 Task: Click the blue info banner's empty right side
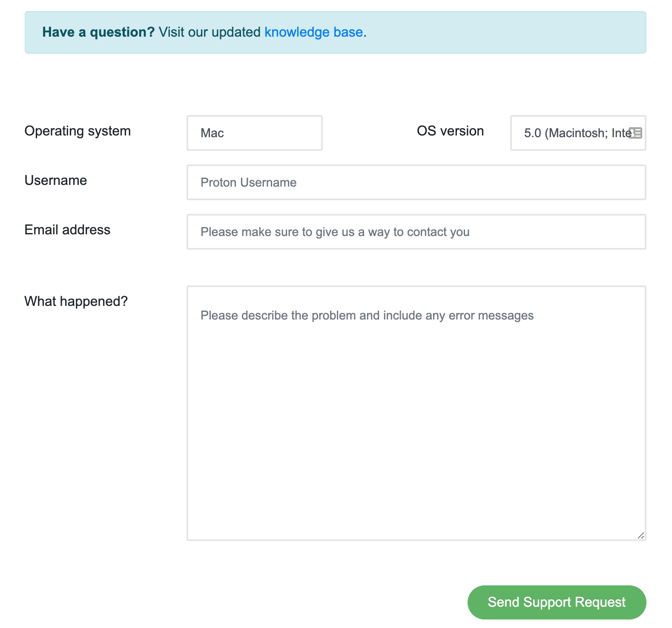pos(507,32)
